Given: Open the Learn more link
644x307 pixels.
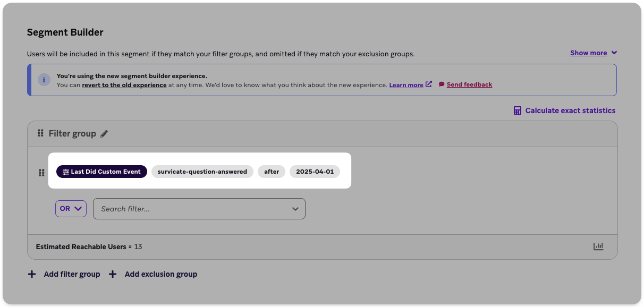Looking at the screenshot, I should point(406,84).
